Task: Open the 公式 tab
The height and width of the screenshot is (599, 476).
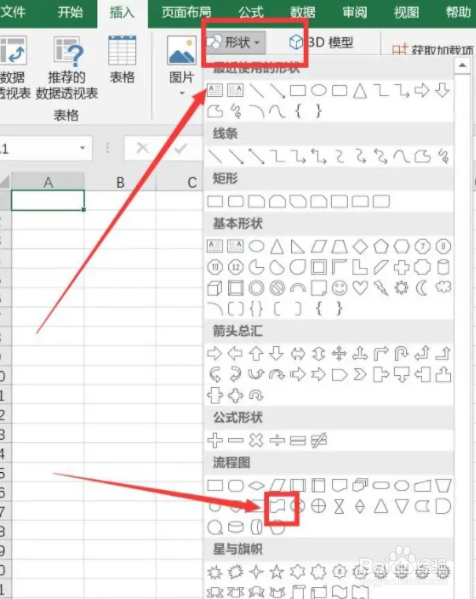Action: pyautogui.click(x=251, y=12)
